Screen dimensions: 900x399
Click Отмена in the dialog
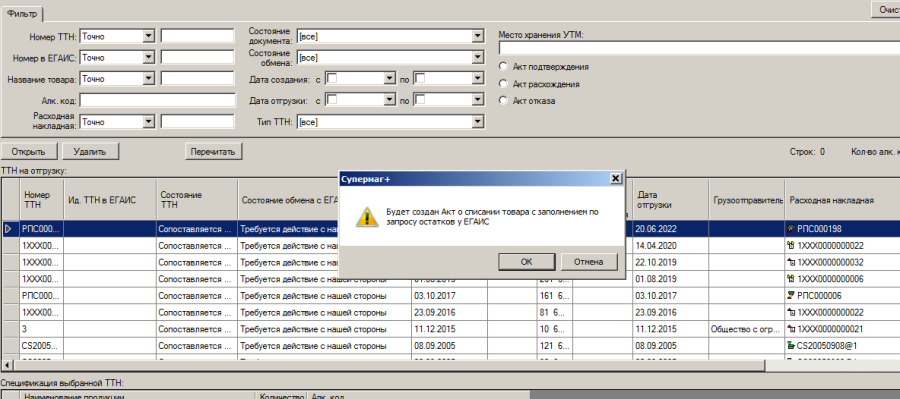coord(589,262)
